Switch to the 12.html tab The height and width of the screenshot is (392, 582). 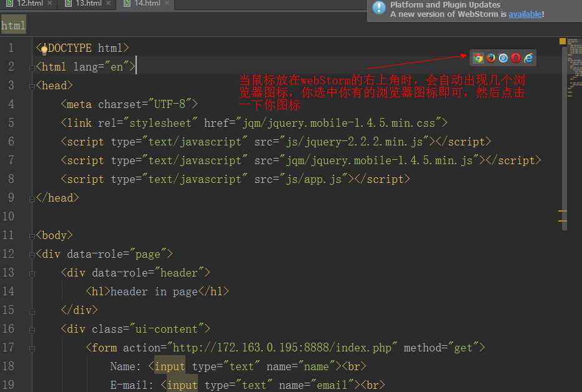click(x=30, y=3)
